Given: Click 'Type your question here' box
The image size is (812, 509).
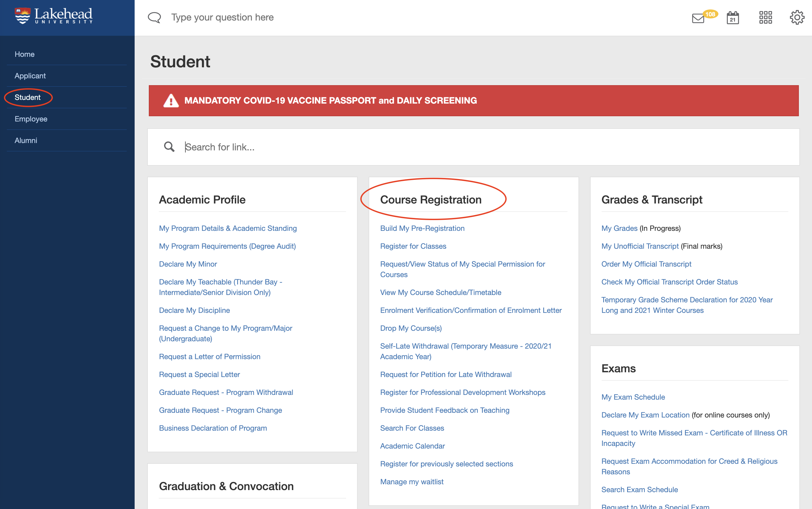Looking at the screenshot, I should click(x=222, y=18).
